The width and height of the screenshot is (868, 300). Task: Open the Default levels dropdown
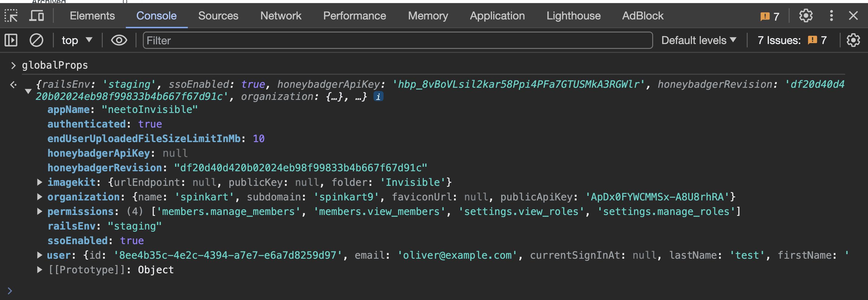(x=698, y=40)
